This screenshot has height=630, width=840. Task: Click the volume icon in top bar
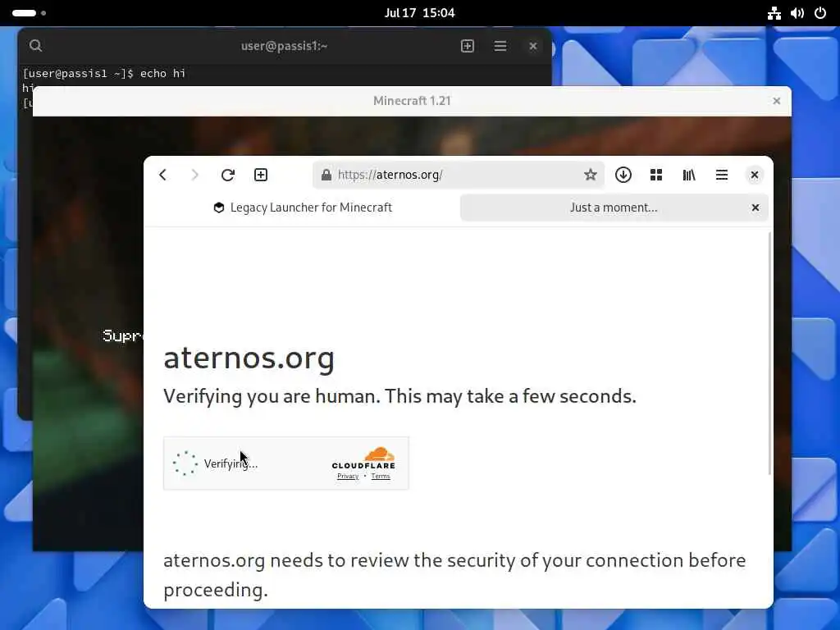pyautogui.click(x=797, y=13)
